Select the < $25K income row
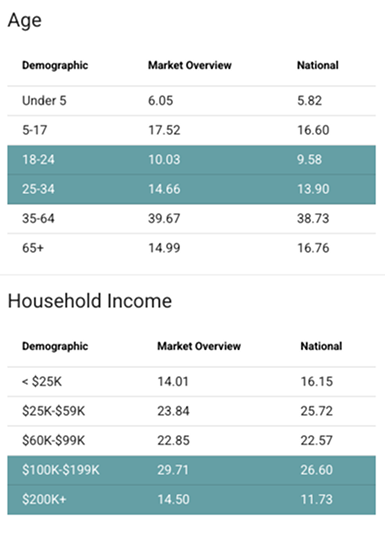The height and width of the screenshot is (535, 385). [x=191, y=382]
